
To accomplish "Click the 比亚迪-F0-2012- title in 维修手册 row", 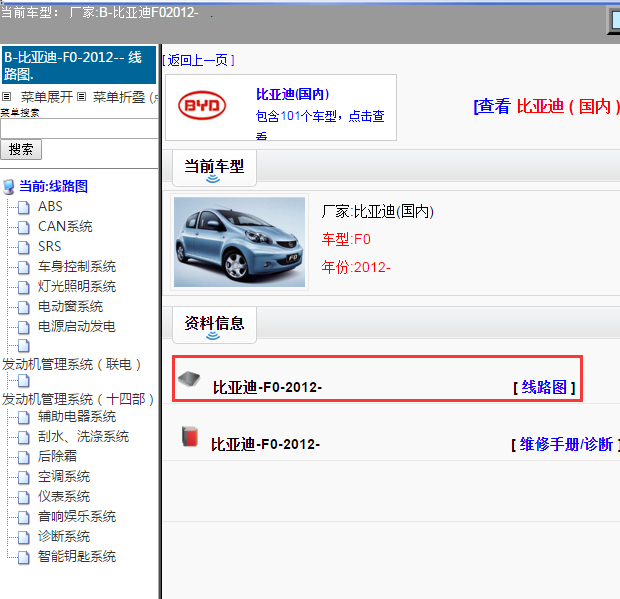I will click(265, 444).
